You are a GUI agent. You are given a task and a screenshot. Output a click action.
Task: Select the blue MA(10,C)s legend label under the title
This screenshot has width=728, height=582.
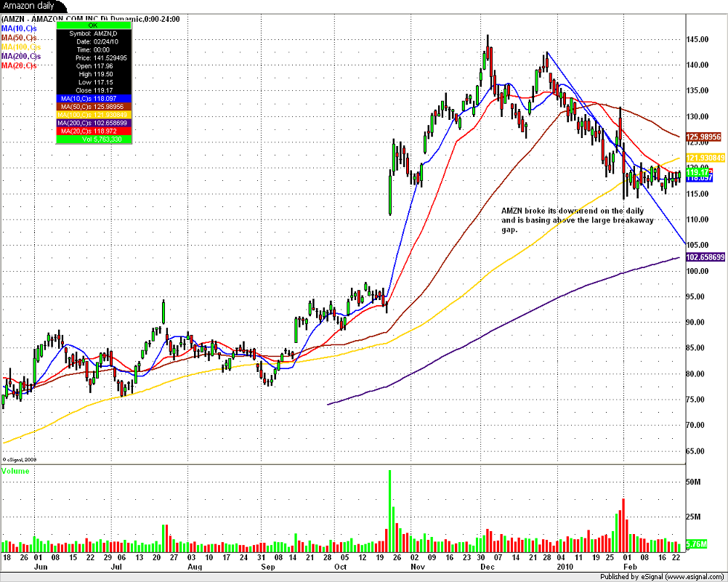pos(19,29)
